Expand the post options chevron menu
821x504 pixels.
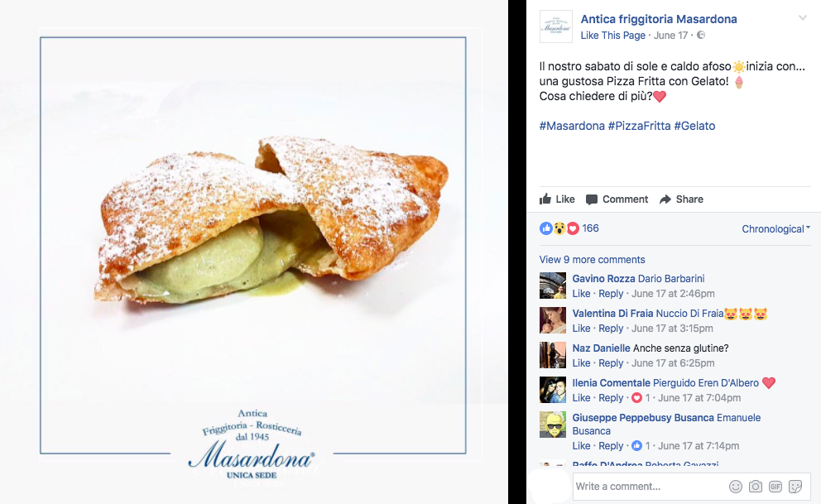point(802,18)
